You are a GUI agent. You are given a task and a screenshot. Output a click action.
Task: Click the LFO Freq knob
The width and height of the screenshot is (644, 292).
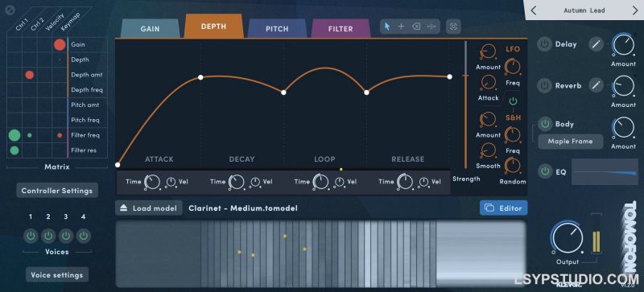(x=512, y=67)
